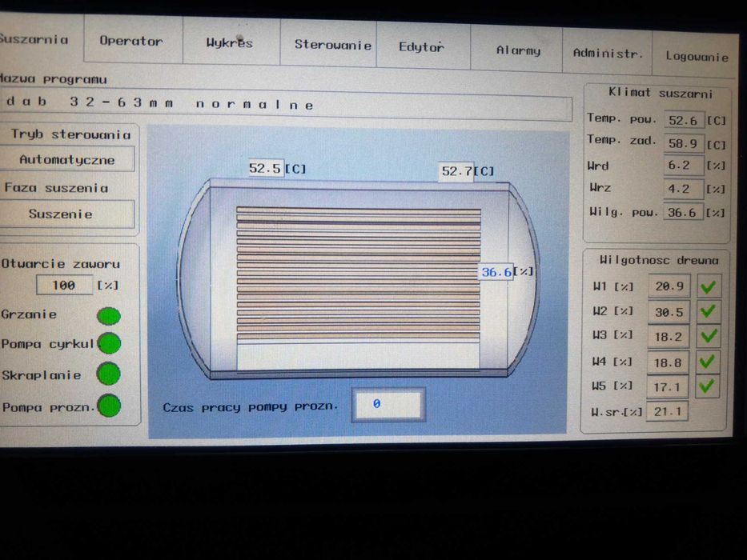Toggle the W3 sensor checkmark
This screenshot has height=560, width=747.
point(709,336)
